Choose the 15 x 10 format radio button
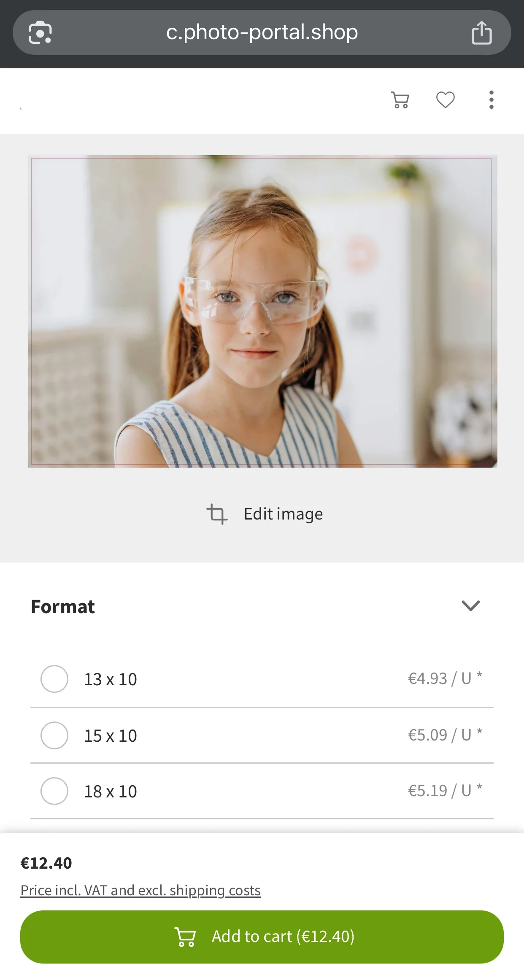 [x=54, y=735]
